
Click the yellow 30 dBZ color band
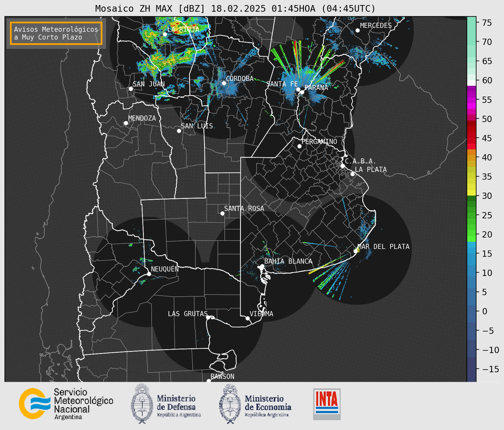tap(471, 193)
